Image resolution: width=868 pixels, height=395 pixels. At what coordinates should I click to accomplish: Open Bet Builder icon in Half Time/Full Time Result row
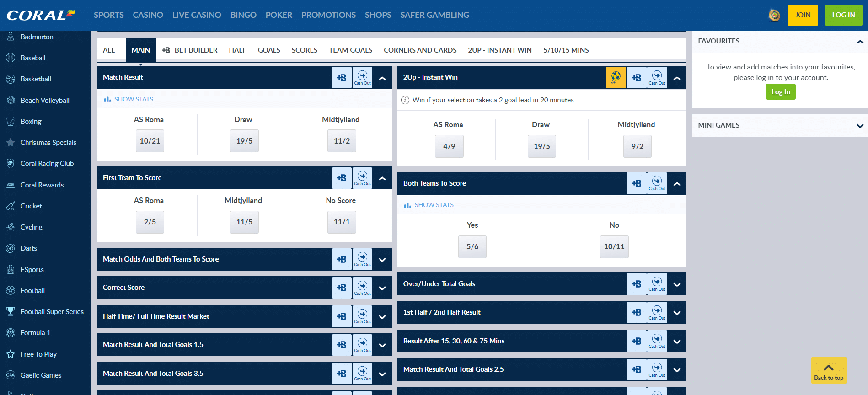click(x=342, y=316)
